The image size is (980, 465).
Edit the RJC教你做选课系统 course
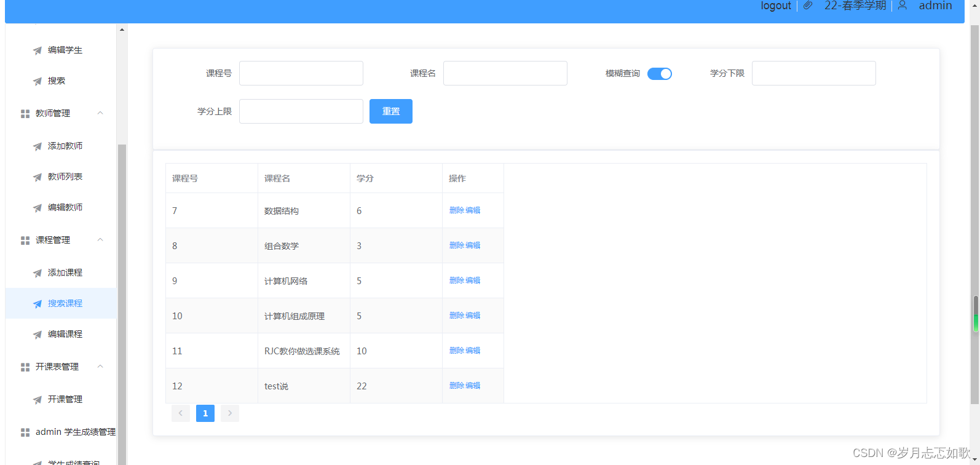tap(473, 351)
